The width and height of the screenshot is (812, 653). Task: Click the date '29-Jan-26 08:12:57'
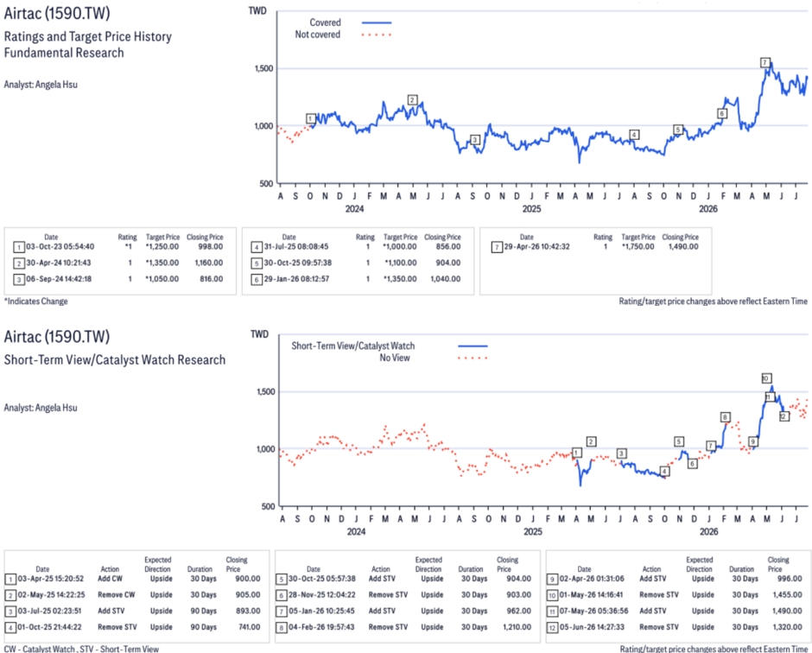pyautogui.click(x=297, y=279)
